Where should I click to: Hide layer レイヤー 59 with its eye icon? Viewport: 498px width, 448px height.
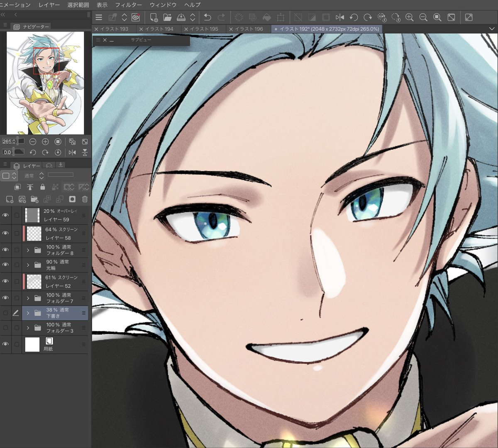(x=5, y=215)
